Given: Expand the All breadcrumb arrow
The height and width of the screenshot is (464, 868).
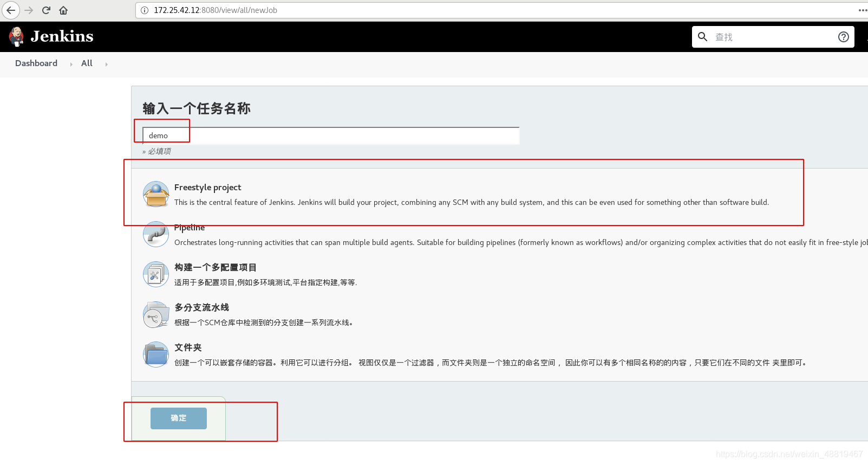Looking at the screenshot, I should click(106, 64).
